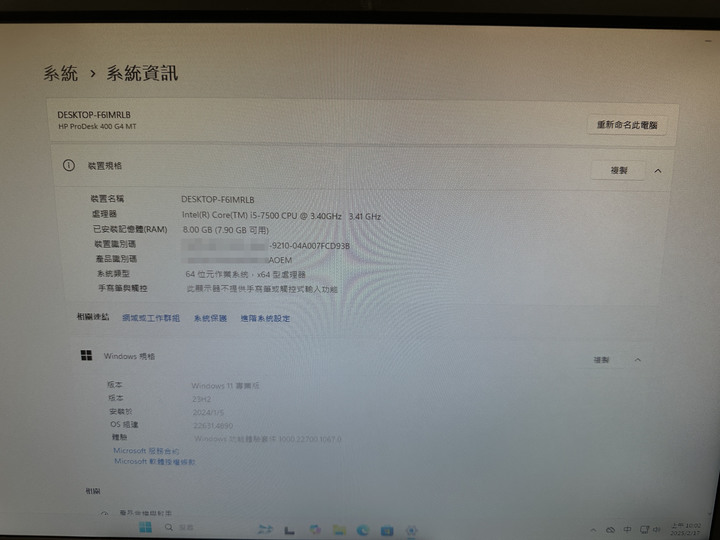Click the 已安裝記憶體(RAM) label
The width and height of the screenshot is (720, 540).
(x=130, y=229)
